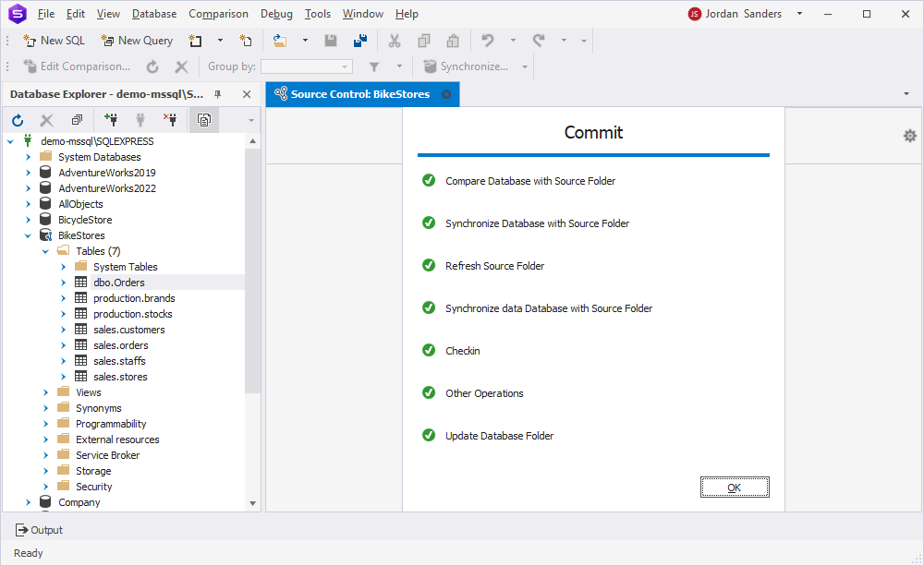Click the Edit Comparison toolbar button

click(x=76, y=66)
